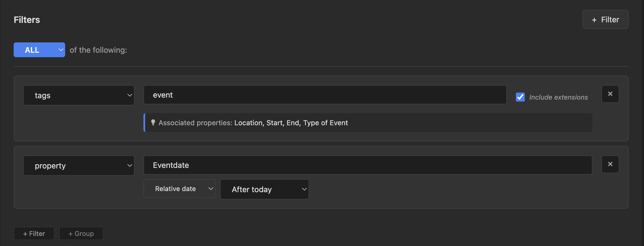Click the Include extensions label

coord(558,97)
